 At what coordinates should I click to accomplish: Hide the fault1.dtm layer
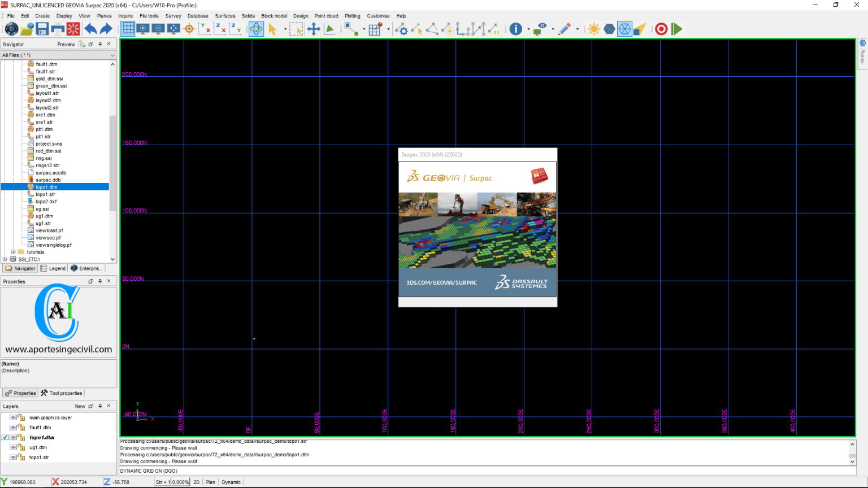[13, 428]
